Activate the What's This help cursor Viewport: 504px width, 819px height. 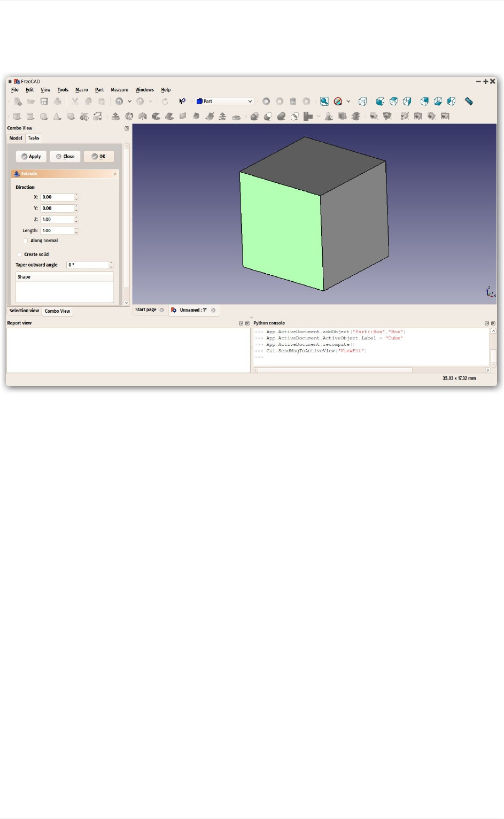click(x=182, y=101)
